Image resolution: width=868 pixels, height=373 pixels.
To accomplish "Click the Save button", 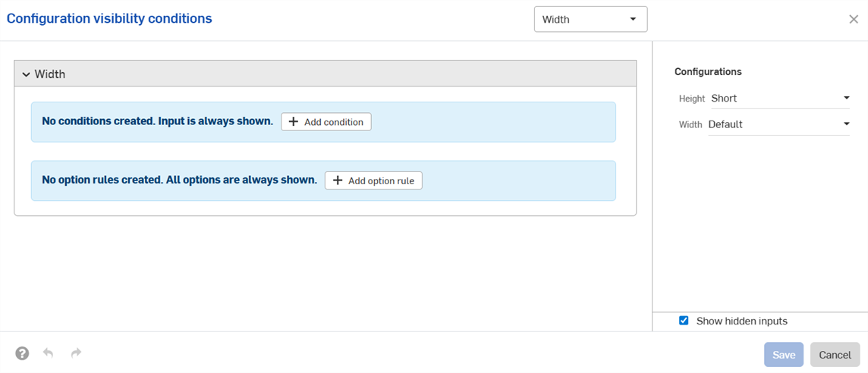I will pos(784,355).
